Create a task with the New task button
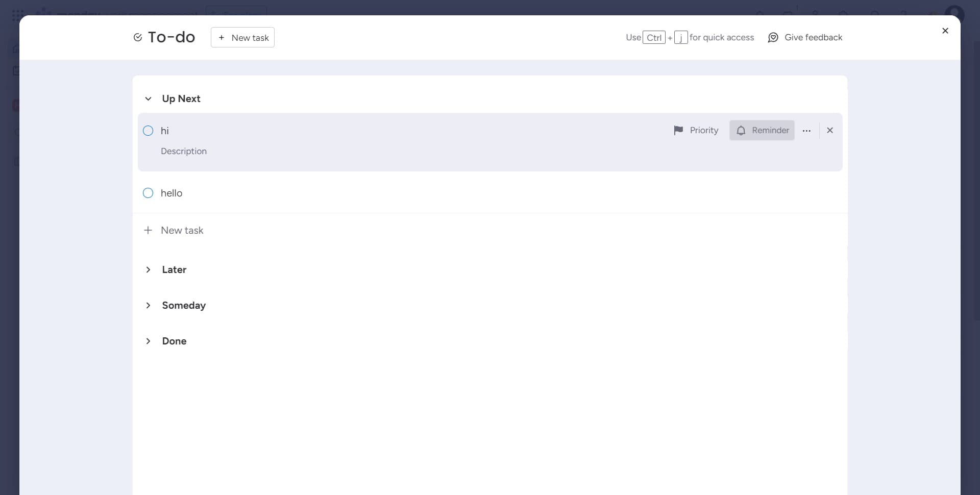 242,37
